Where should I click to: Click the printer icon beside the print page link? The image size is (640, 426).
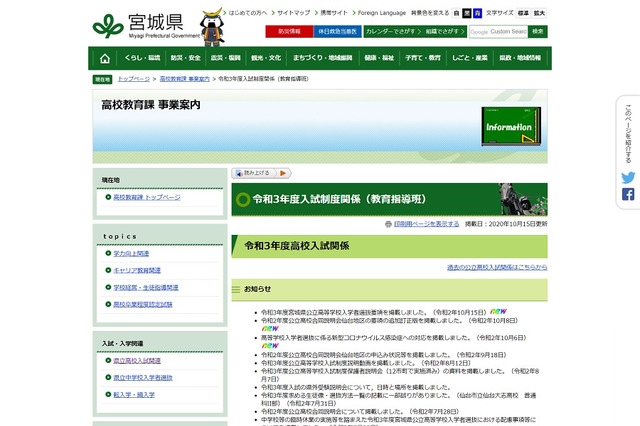[388, 224]
